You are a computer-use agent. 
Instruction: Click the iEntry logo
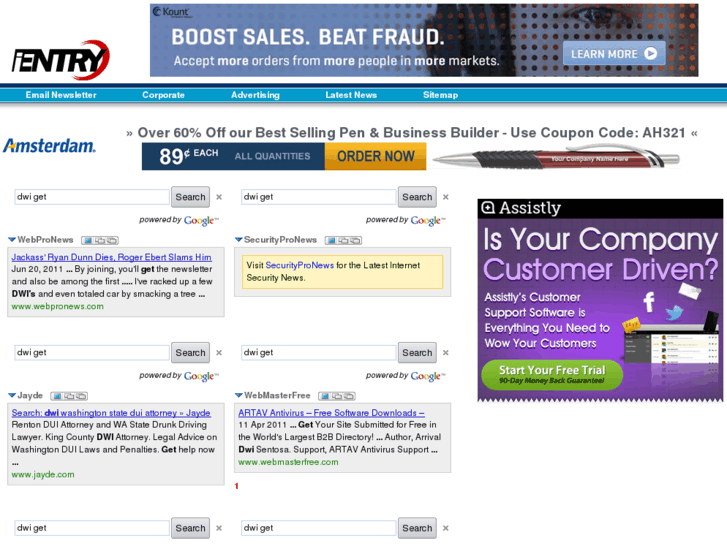(60, 60)
